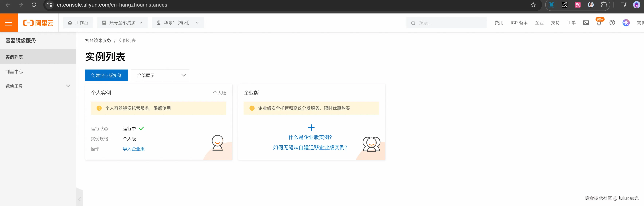Viewport: 644px width, 206px height.
Task: Reload the browser page
Action: (34, 5)
